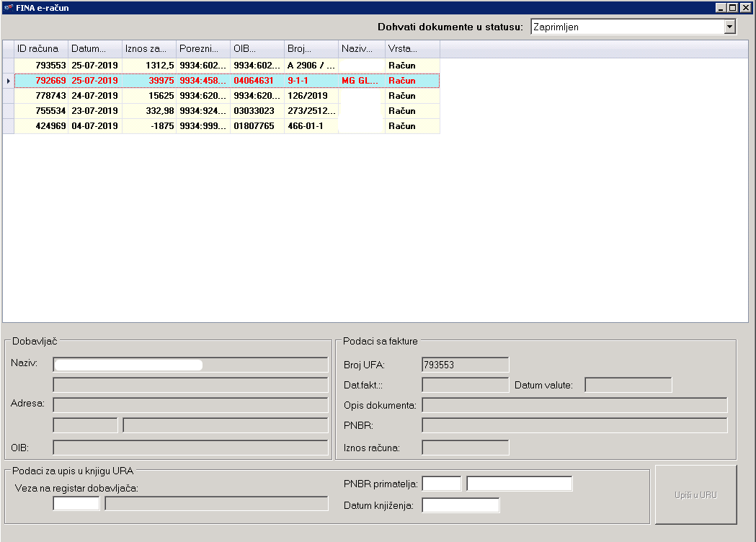756x542 pixels.
Task: Click the supplier register code field
Action: [x=76, y=503]
